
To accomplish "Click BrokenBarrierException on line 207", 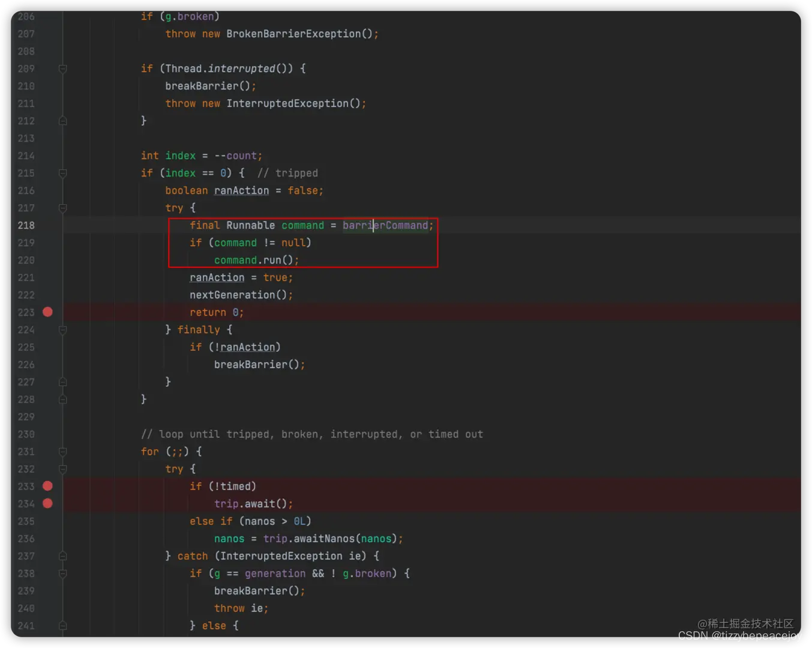I will pyautogui.click(x=293, y=34).
